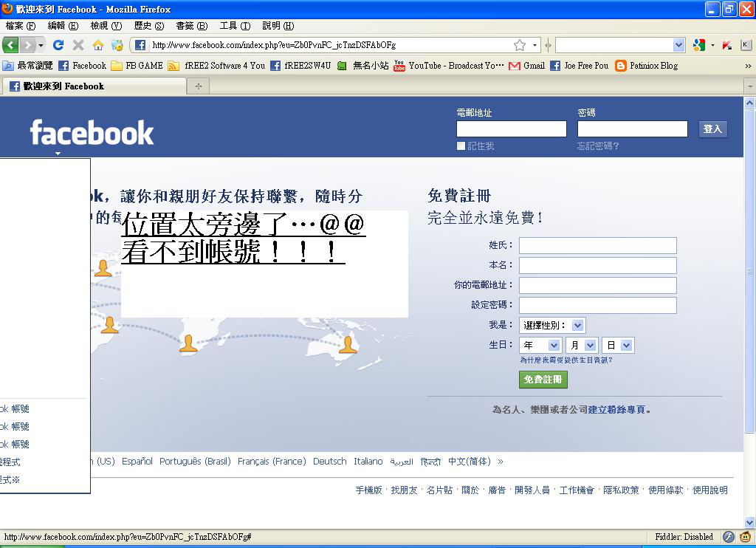
Task: Open the 說明 (H) menu
Action: click(x=278, y=26)
